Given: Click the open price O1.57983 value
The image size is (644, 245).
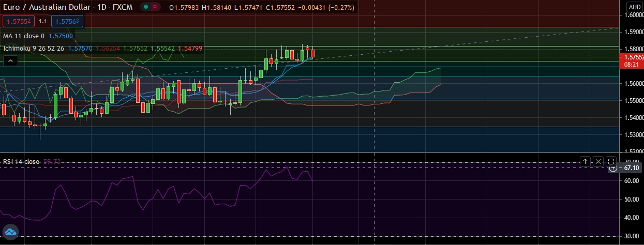Looking at the screenshot, I should click(185, 7).
